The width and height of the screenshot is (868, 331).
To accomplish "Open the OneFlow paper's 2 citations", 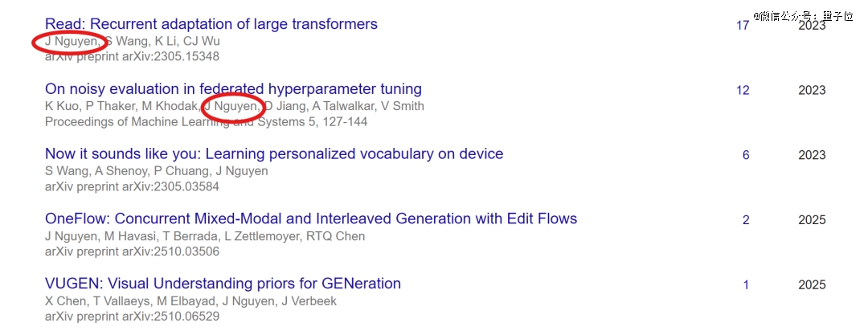I will [x=746, y=220].
